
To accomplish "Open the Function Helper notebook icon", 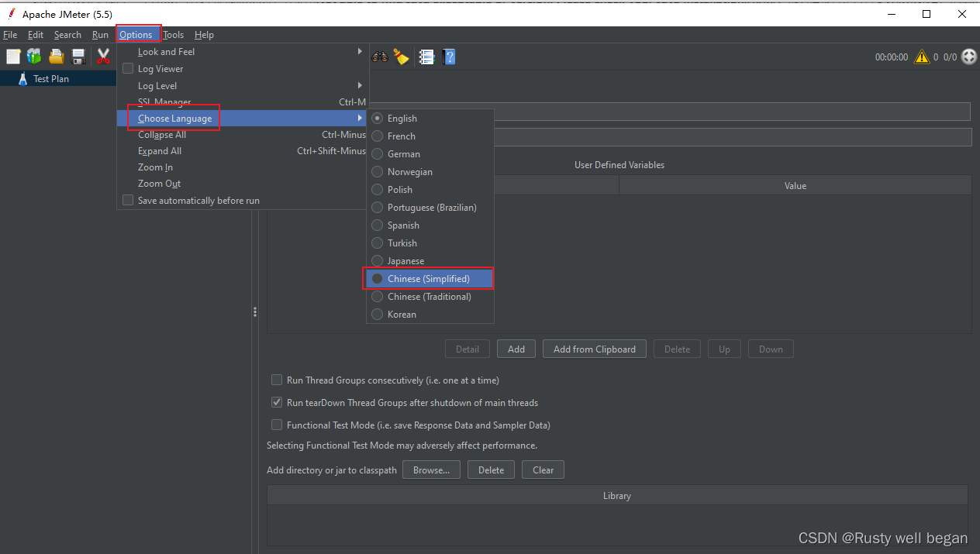I will (x=426, y=57).
